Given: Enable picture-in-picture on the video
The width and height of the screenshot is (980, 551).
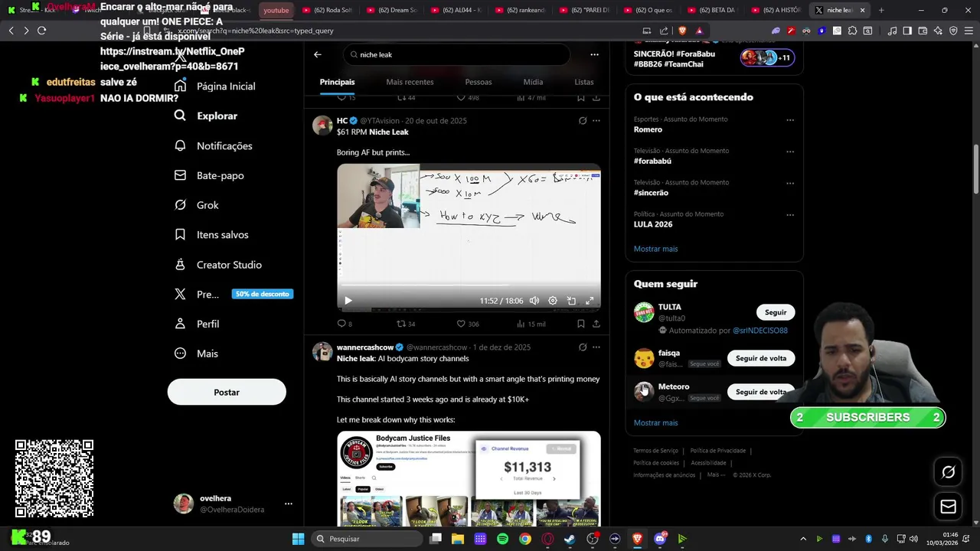Looking at the screenshot, I should [571, 301].
